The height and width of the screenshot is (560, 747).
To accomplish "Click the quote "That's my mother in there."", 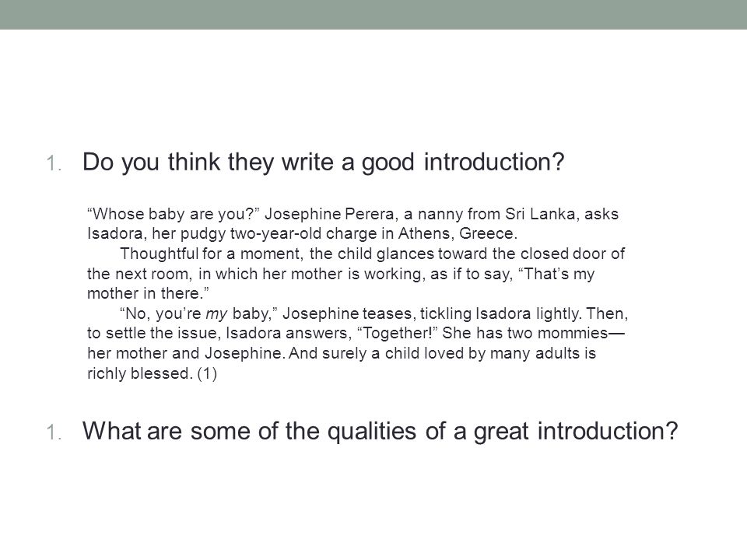I will coord(341,284).
